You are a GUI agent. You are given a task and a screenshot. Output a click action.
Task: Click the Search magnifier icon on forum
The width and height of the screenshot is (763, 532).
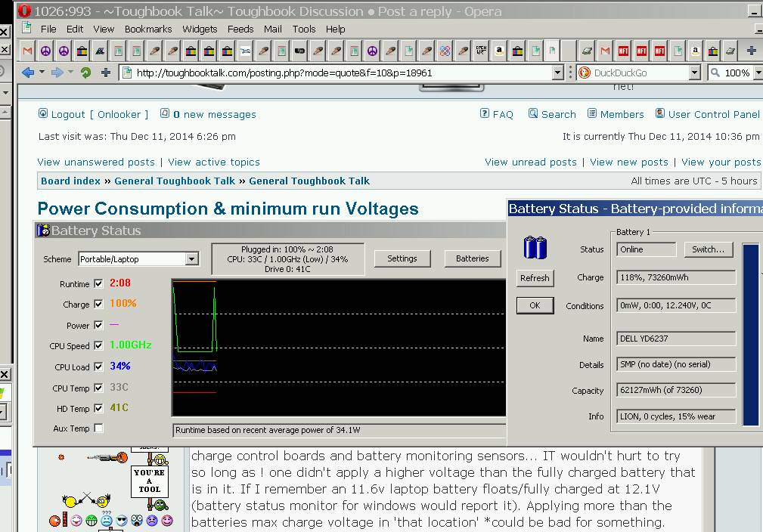(533, 113)
